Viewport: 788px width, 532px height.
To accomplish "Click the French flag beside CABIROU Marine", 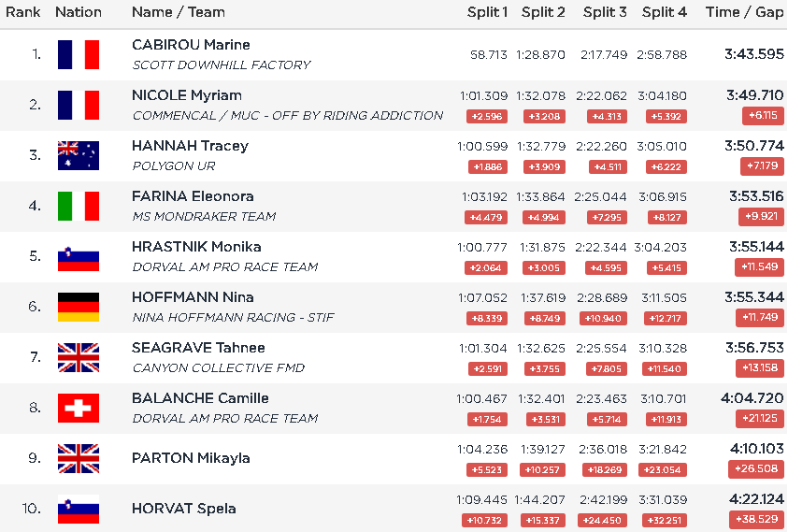I will coord(79,54).
